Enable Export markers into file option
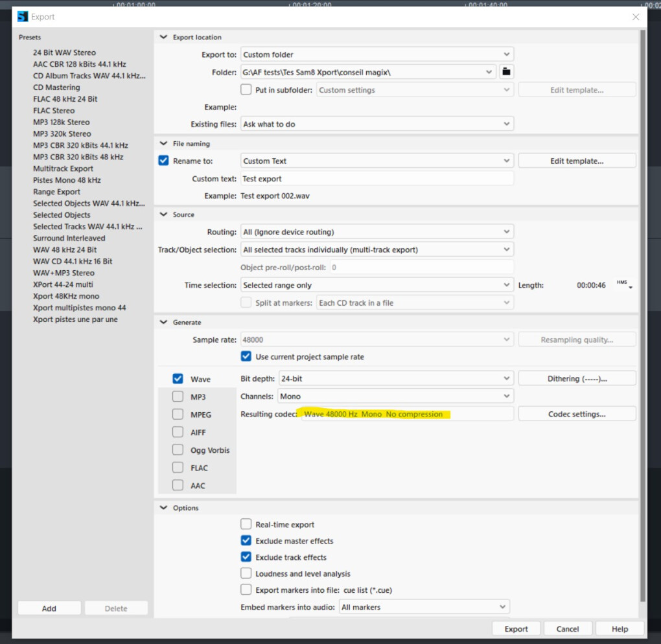This screenshot has width=661, height=644. coord(246,590)
